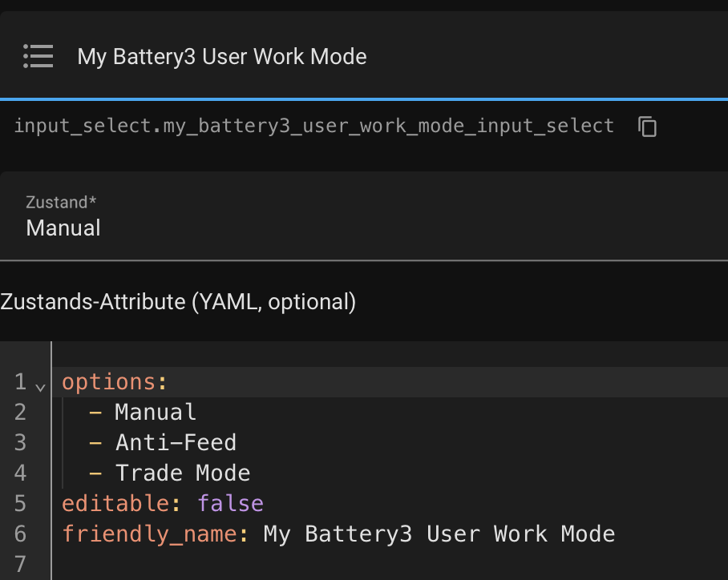Copy the entity ID to clipboard

pyautogui.click(x=647, y=127)
